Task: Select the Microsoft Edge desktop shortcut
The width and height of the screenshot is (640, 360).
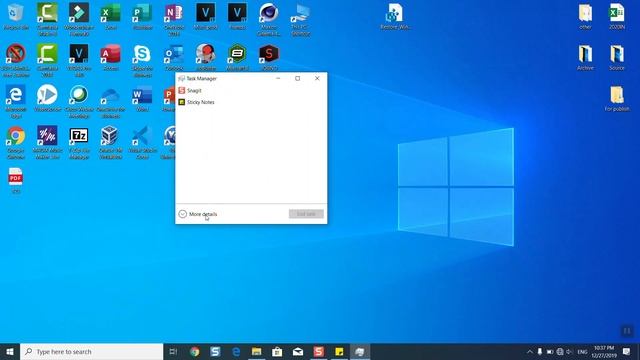Action: [16, 101]
